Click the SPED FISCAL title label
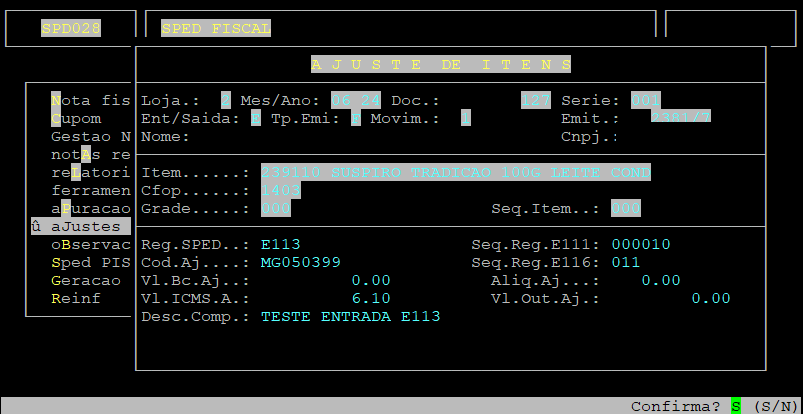Image resolution: width=803 pixels, height=414 pixels. [x=215, y=29]
